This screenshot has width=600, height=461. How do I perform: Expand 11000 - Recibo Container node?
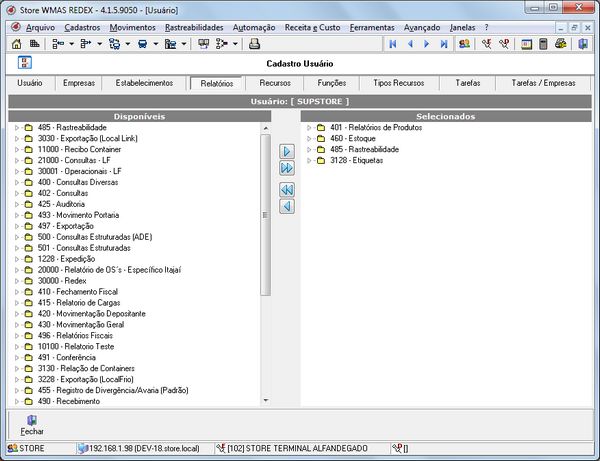coord(16,150)
